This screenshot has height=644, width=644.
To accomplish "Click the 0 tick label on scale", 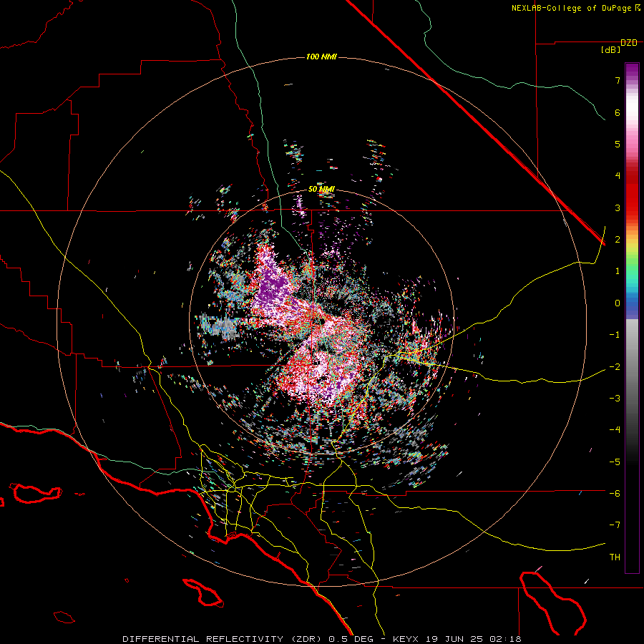I will click(x=618, y=303).
